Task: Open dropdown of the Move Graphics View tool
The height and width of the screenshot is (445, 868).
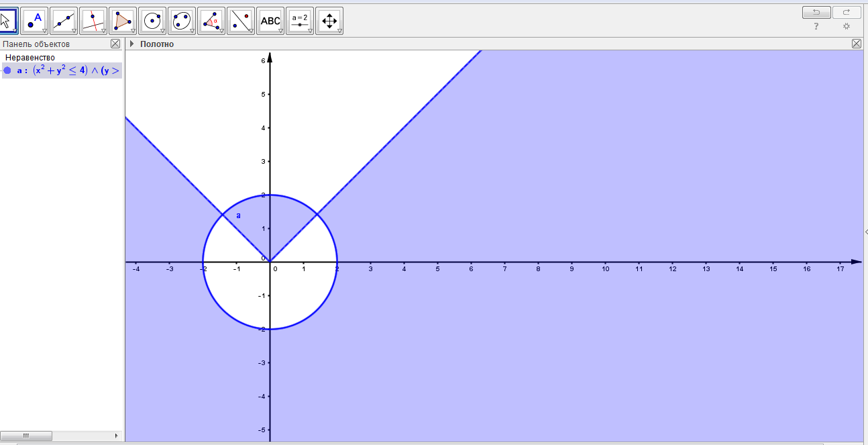Action: tap(340, 31)
